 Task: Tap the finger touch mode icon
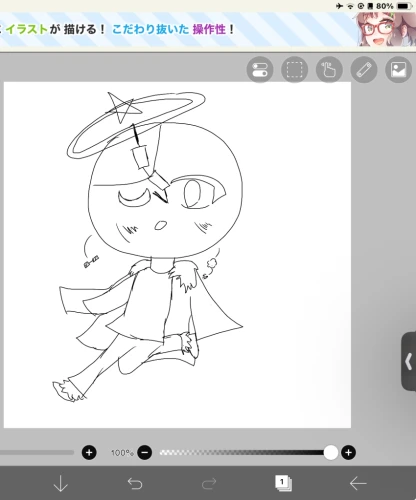(x=329, y=70)
